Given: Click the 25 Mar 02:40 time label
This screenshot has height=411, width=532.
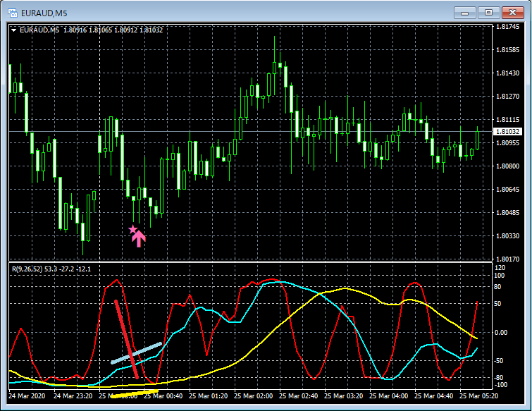Looking at the screenshot, I should 299,396.
